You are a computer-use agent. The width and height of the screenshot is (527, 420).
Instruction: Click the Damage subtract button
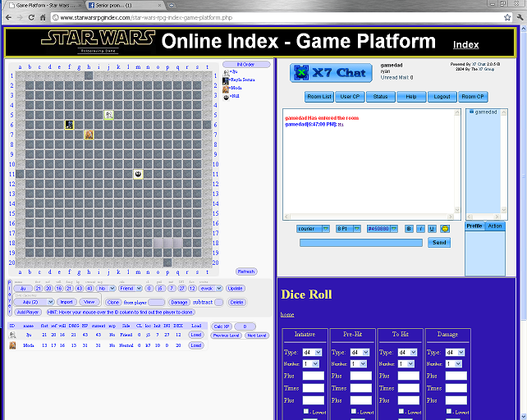pos(179,303)
